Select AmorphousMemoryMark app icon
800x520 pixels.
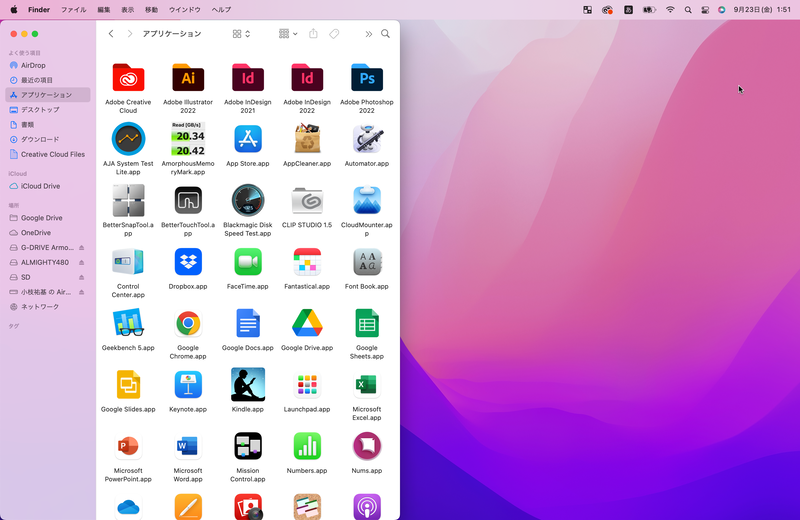[x=188, y=139]
